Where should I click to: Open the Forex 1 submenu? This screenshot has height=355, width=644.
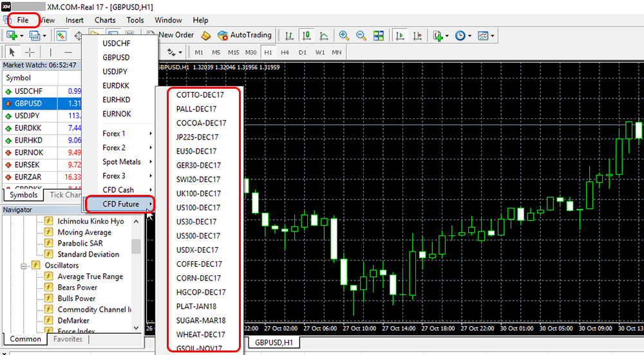pyautogui.click(x=120, y=134)
